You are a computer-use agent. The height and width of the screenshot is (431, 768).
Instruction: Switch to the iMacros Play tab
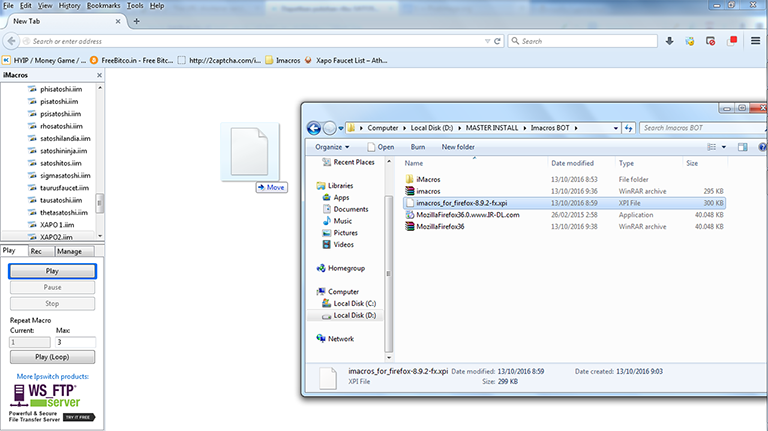[14, 250]
